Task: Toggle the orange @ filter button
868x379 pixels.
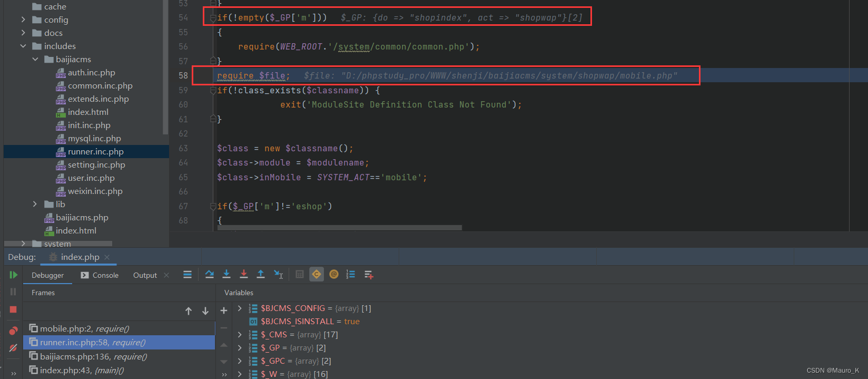Action: [334, 274]
